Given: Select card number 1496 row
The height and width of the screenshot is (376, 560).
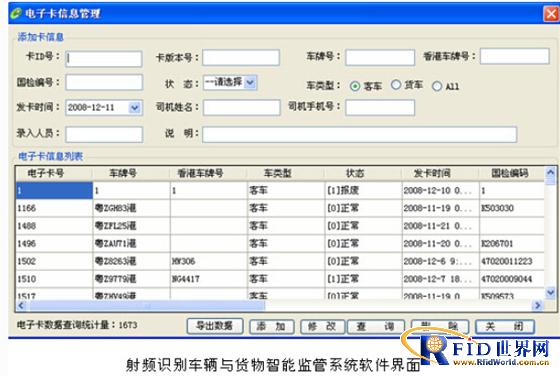Looking at the screenshot, I should tap(280, 244).
